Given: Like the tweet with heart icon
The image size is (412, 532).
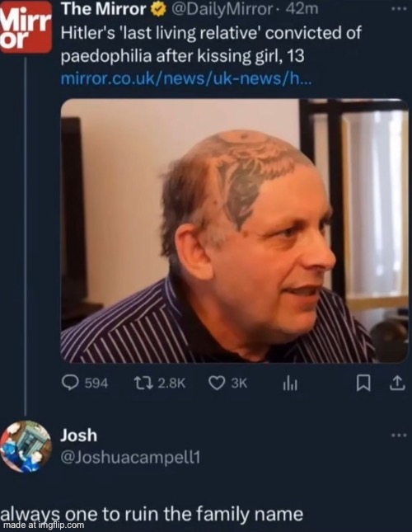Looking at the screenshot, I should (217, 383).
